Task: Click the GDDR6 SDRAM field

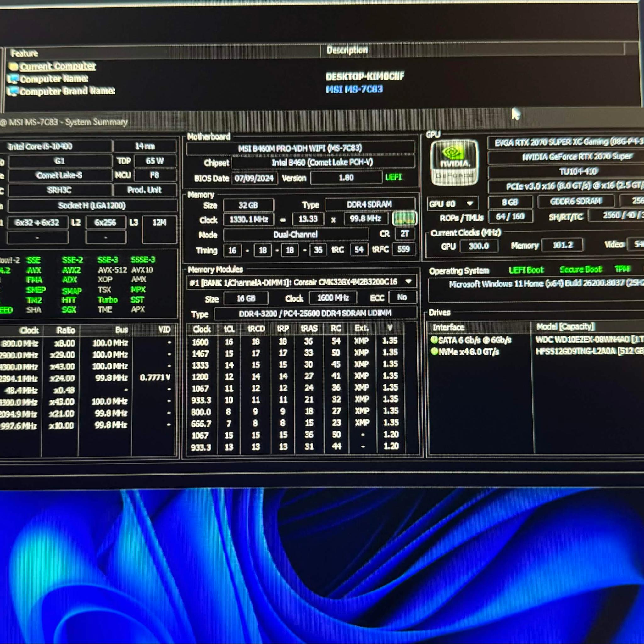Action: coord(576,201)
